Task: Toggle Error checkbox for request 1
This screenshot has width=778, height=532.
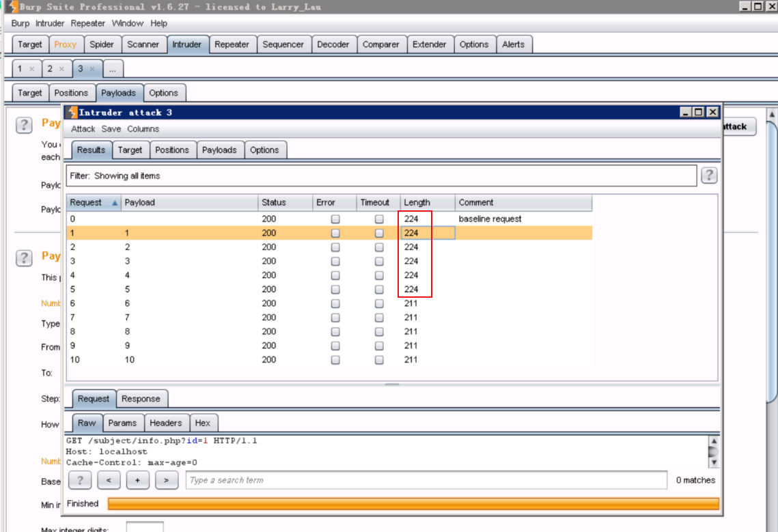Action: (x=335, y=233)
